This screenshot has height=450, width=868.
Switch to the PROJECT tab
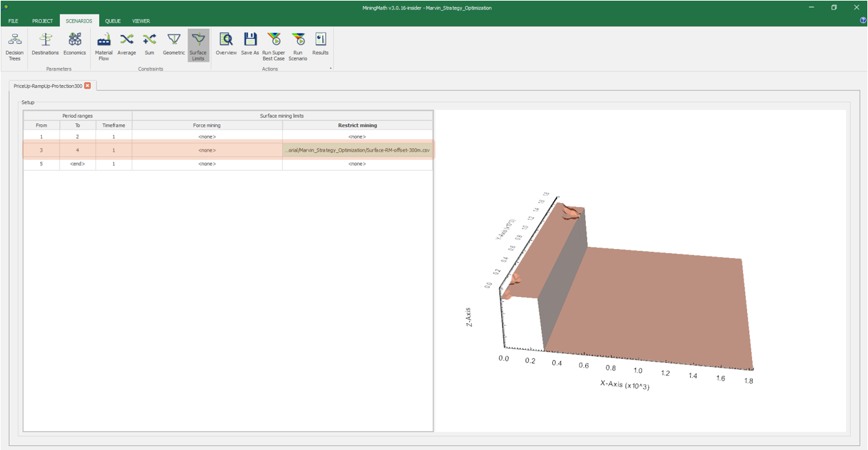[42, 21]
